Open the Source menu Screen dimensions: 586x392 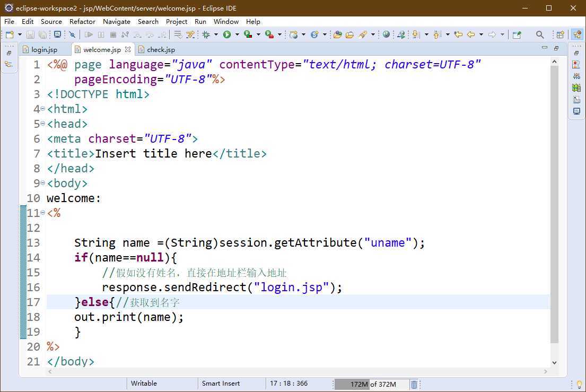tap(51, 21)
